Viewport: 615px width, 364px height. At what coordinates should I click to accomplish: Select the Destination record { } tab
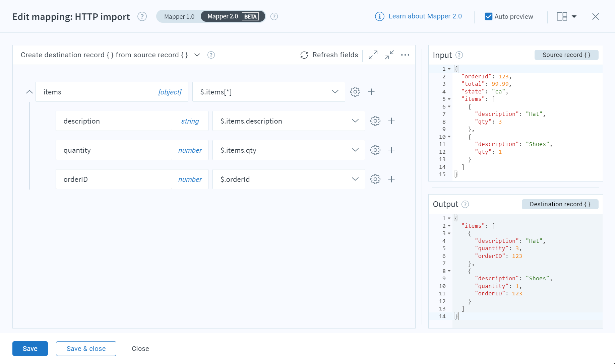point(560,204)
